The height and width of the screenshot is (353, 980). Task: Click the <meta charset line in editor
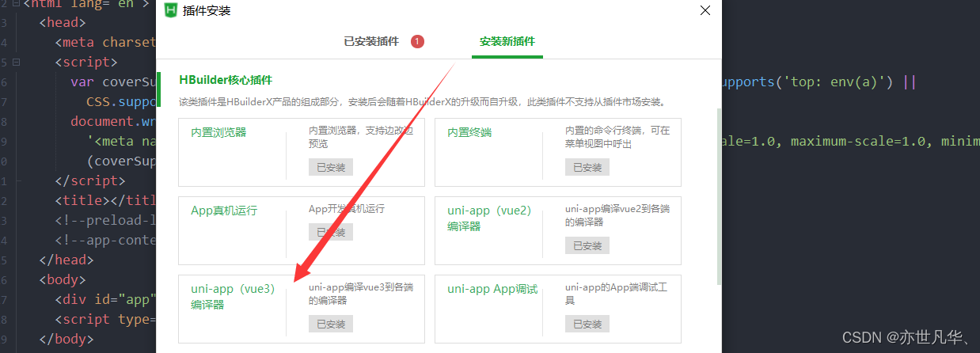[x=105, y=42]
